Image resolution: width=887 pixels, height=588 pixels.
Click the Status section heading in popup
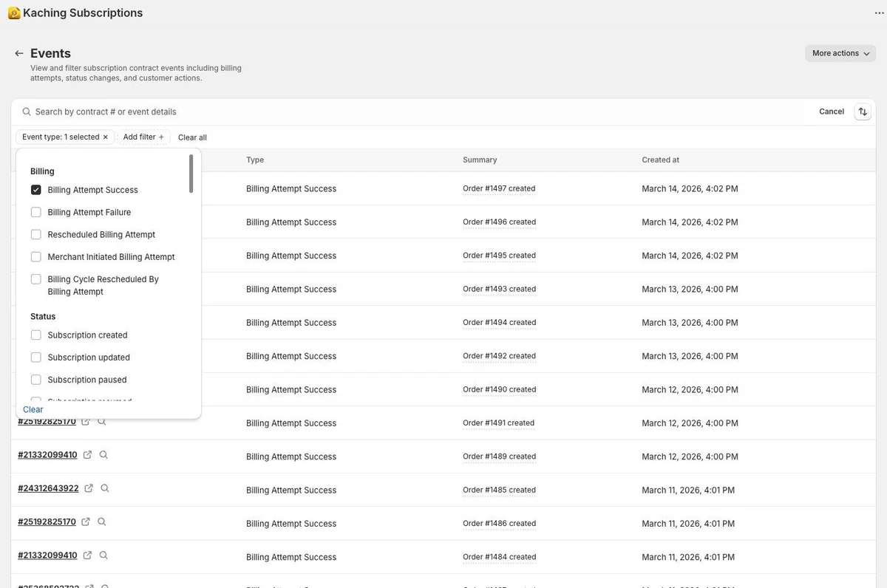(43, 316)
